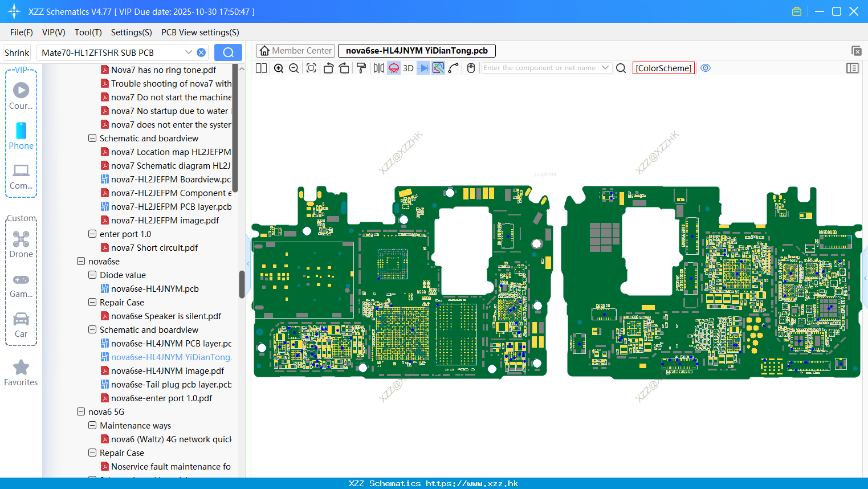Collapse the nova6 5G node
Image resolution: width=868 pixels, height=489 pixels.
(81, 412)
